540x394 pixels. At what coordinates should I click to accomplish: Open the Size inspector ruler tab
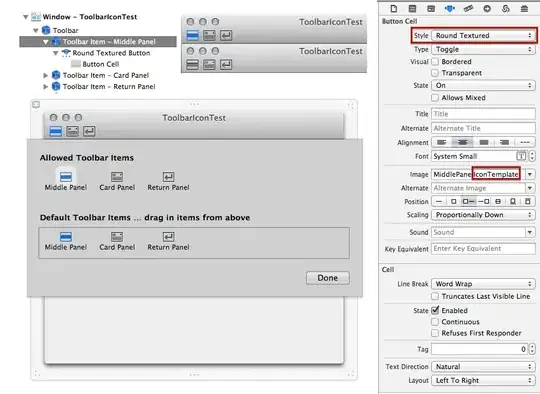[x=468, y=9]
